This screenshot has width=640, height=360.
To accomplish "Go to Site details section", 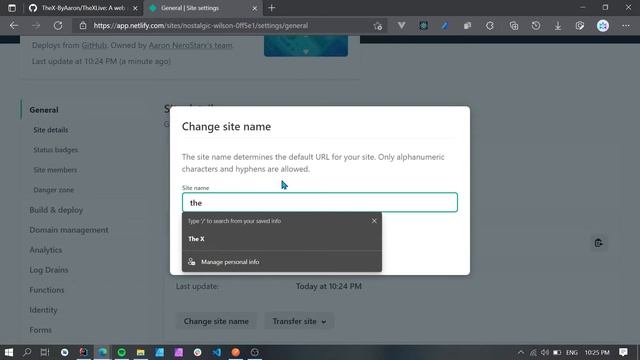I will click(51, 130).
